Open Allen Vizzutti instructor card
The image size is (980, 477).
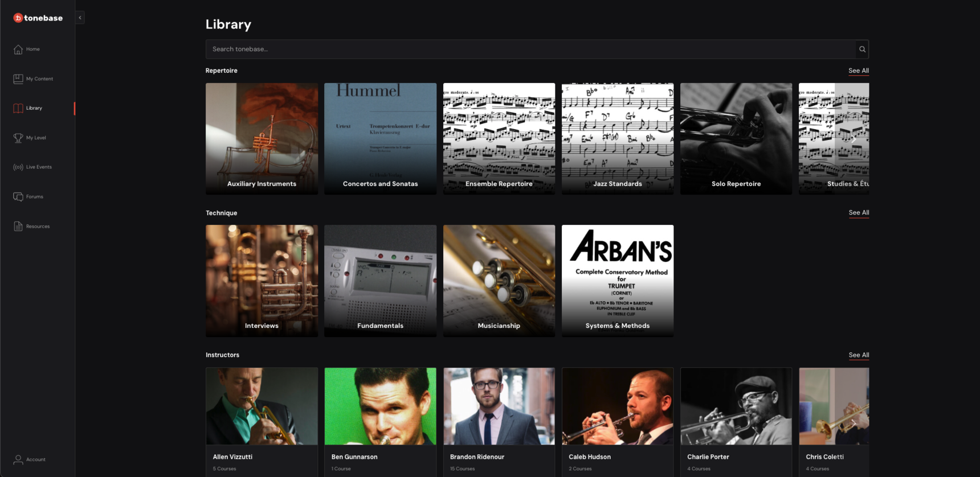click(262, 422)
